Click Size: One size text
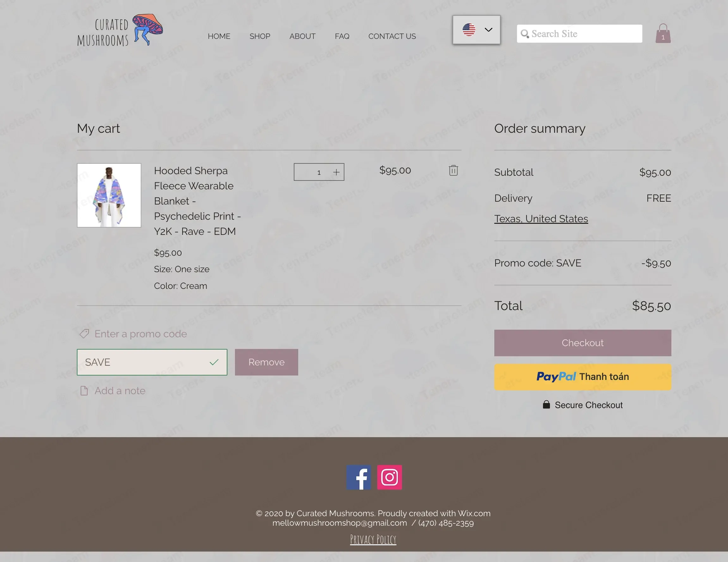The width and height of the screenshot is (728, 562). [x=182, y=269]
